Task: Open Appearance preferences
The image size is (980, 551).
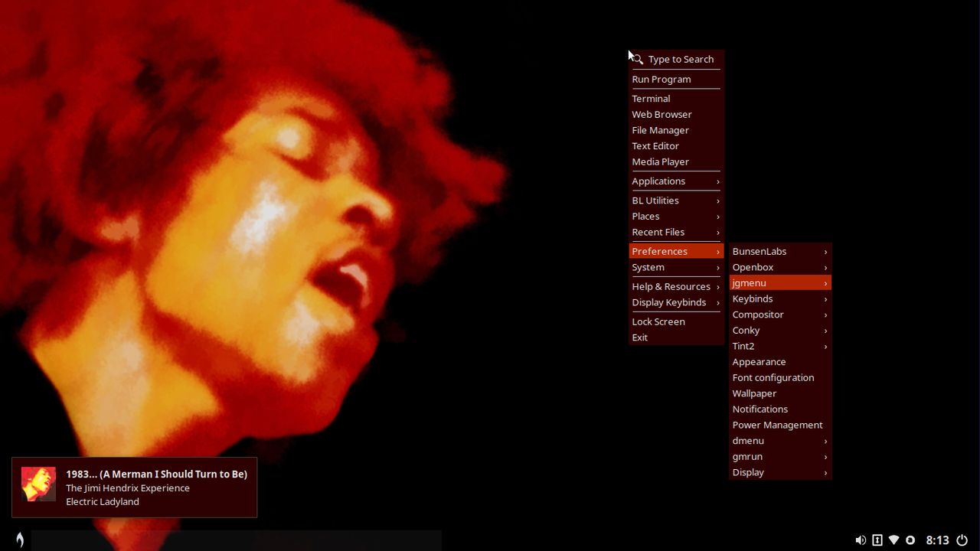Action: [780, 362]
